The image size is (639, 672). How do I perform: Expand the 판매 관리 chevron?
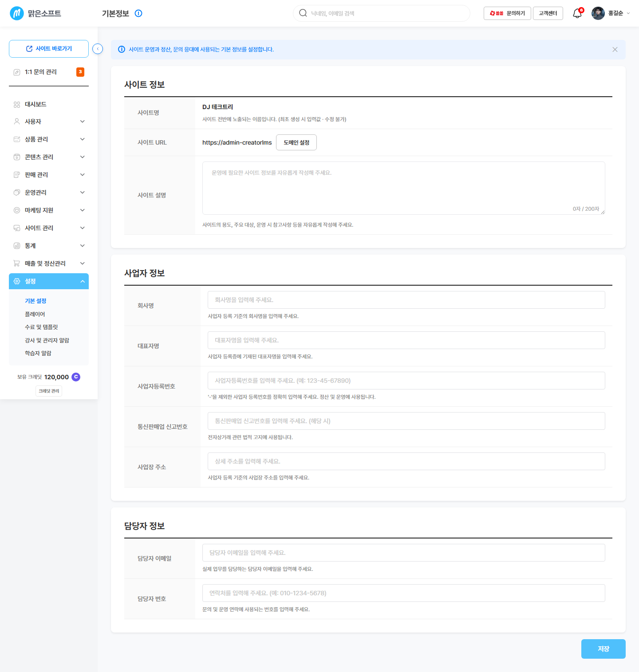83,174
